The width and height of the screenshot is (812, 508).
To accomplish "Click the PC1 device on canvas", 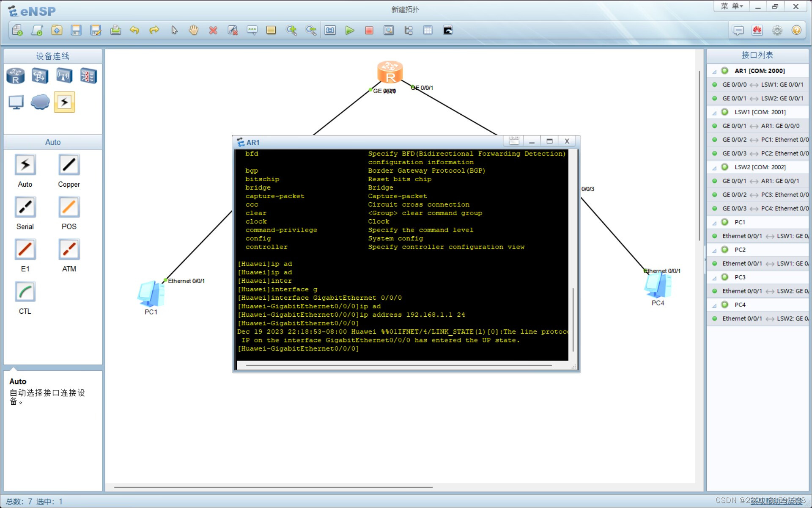I will [x=151, y=293].
